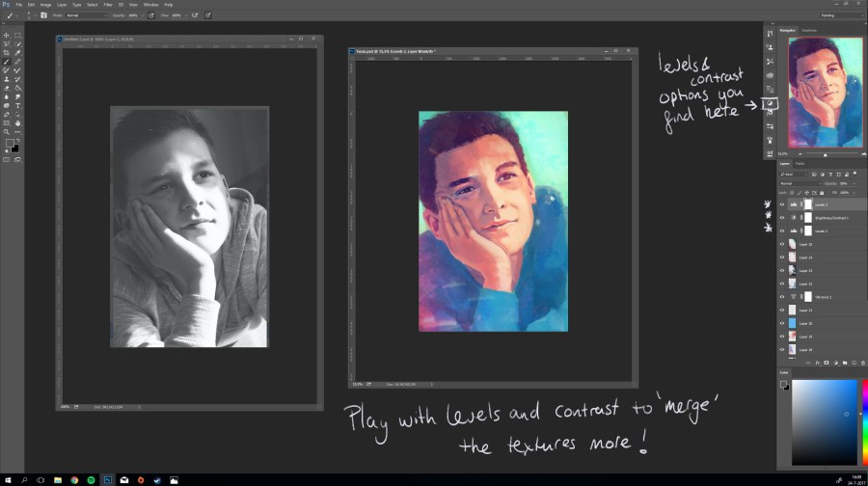
Task: Open the Adjustments panel icon
Action: 770,102
